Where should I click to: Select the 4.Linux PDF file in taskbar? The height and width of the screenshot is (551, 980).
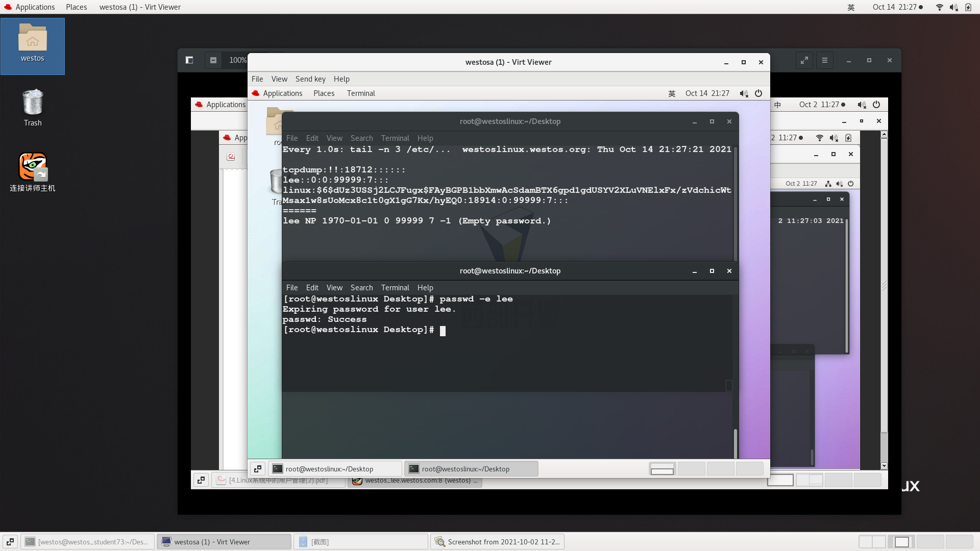tap(278, 480)
